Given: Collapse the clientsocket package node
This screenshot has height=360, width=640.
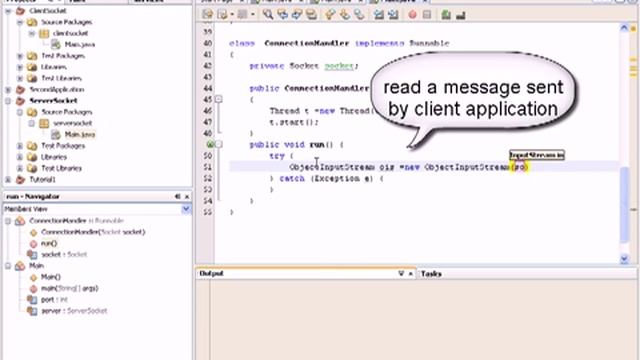Looking at the screenshot, I should [x=31, y=33].
